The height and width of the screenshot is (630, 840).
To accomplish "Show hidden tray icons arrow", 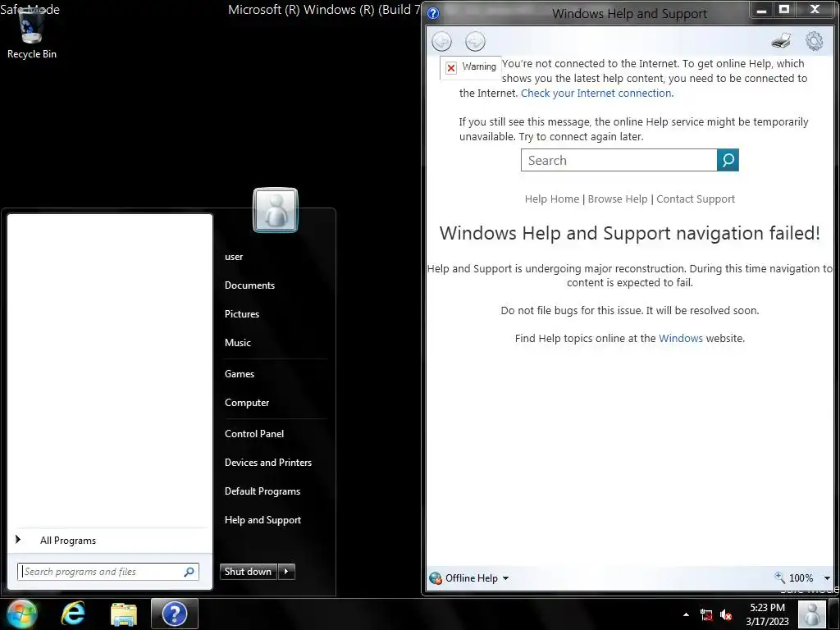I will 686,614.
